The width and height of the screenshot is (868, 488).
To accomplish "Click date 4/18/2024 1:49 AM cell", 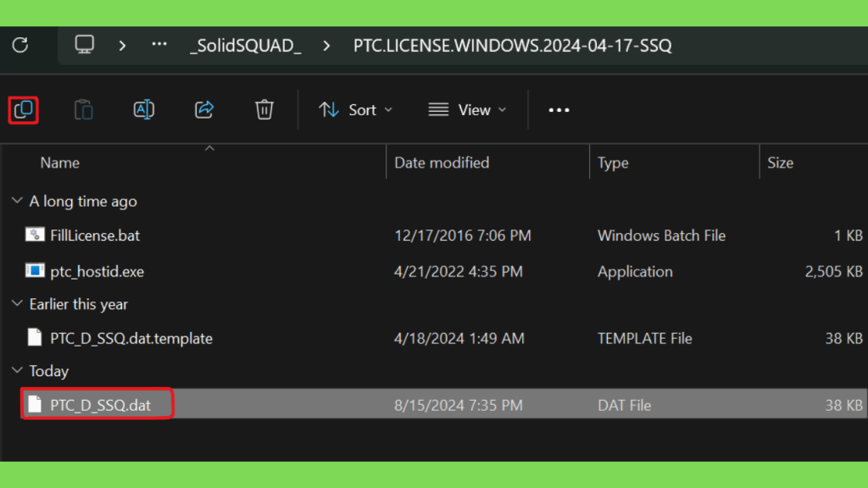I will [x=459, y=339].
